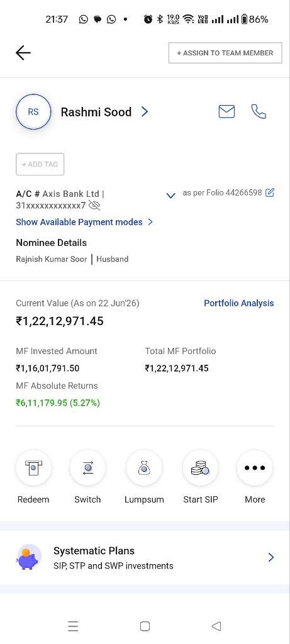
Task: Expand the bank account dropdown arrow
Action: pos(171,196)
